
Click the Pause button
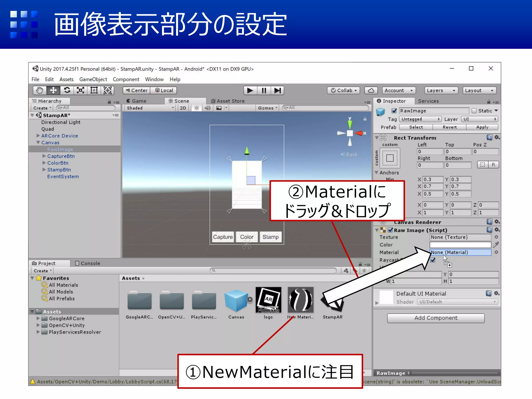point(264,90)
